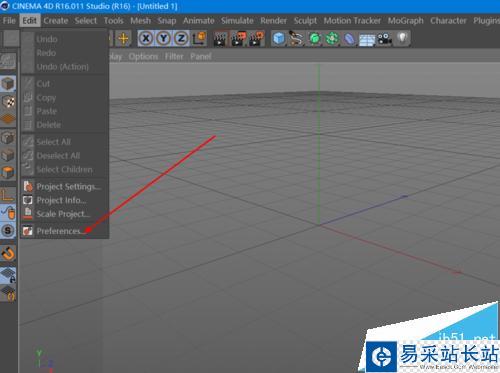
Task: Open the Character menu
Action: click(448, 21)
